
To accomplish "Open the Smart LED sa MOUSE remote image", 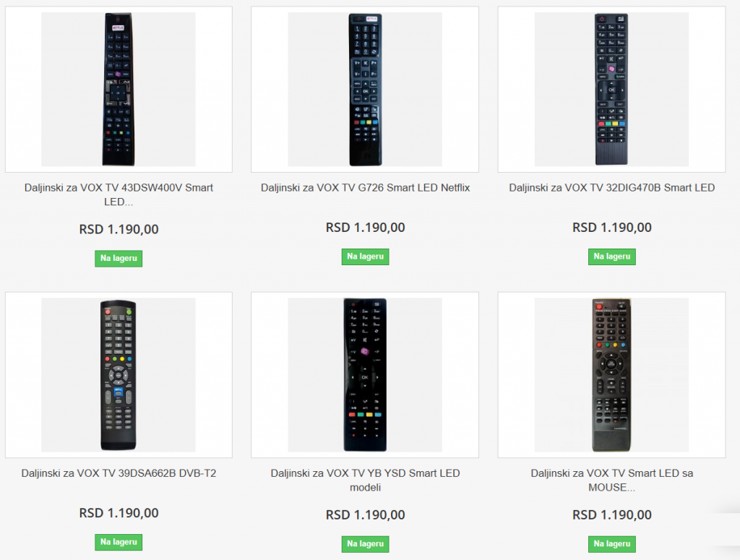I will click(x=611, y=375).
